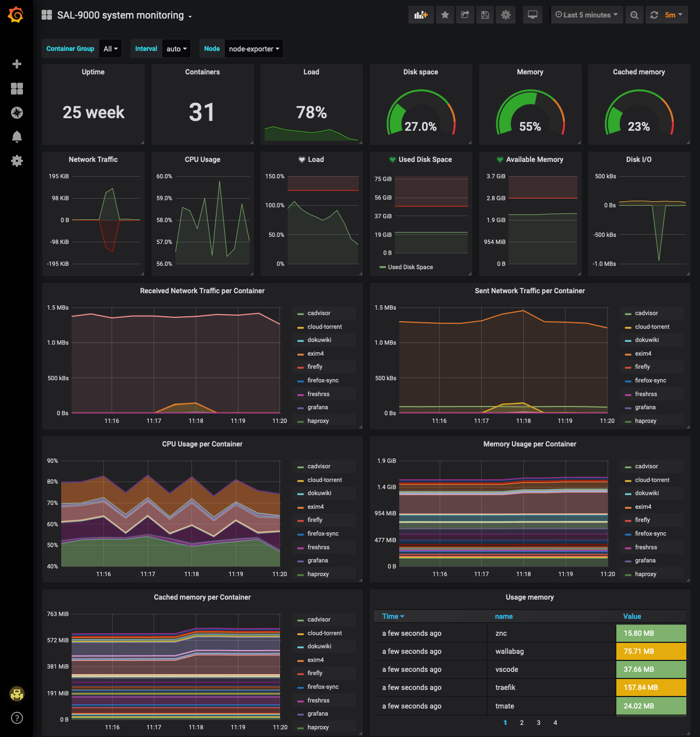Image resolution: width=700 pixels, height=737 pixels.
Task: Open Dashboard settings gear in toolbar
Action: click(506, 15)
